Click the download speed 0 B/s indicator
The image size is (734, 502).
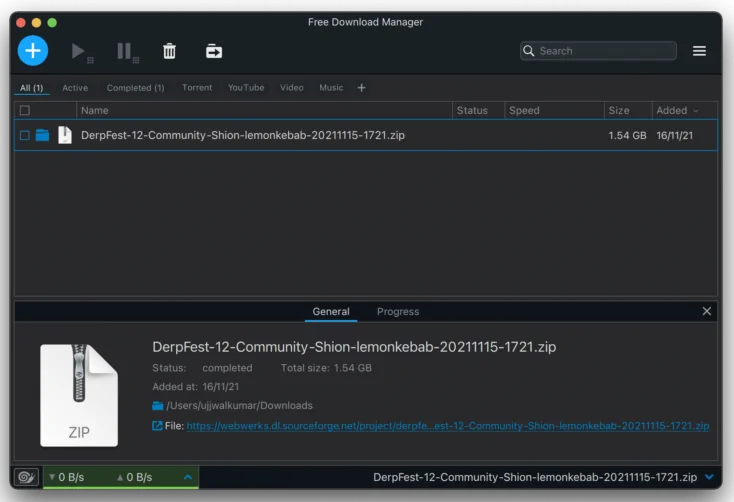click(x=66, y=477)
